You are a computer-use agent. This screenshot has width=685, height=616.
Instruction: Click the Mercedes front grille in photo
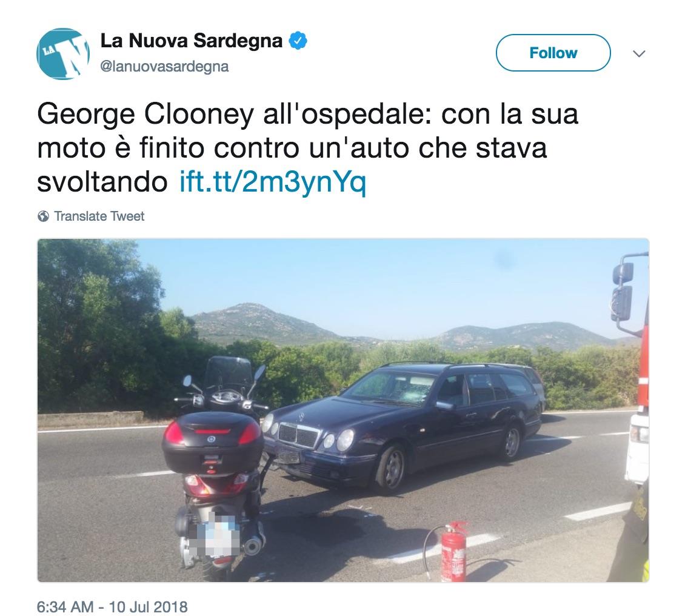(x=301, y=434)
